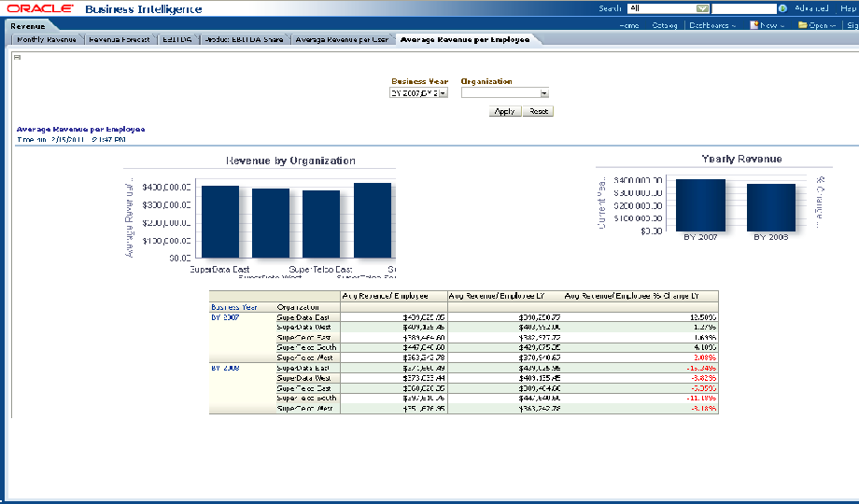Switch to the Revenue Forecast tab

[x=120, y=39]
